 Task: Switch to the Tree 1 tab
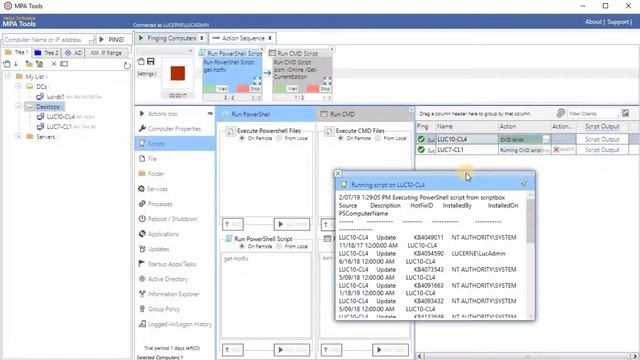(17, 53)
